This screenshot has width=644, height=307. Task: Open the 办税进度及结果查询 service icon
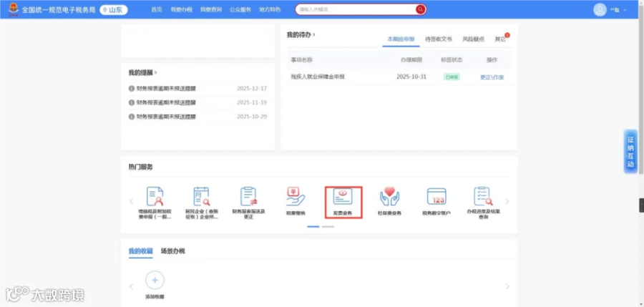pos(484,197)
